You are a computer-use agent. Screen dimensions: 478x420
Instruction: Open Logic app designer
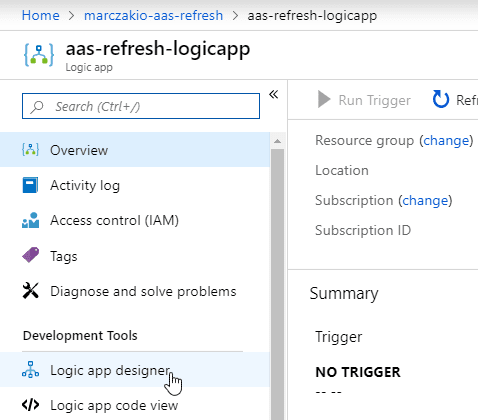135,370
